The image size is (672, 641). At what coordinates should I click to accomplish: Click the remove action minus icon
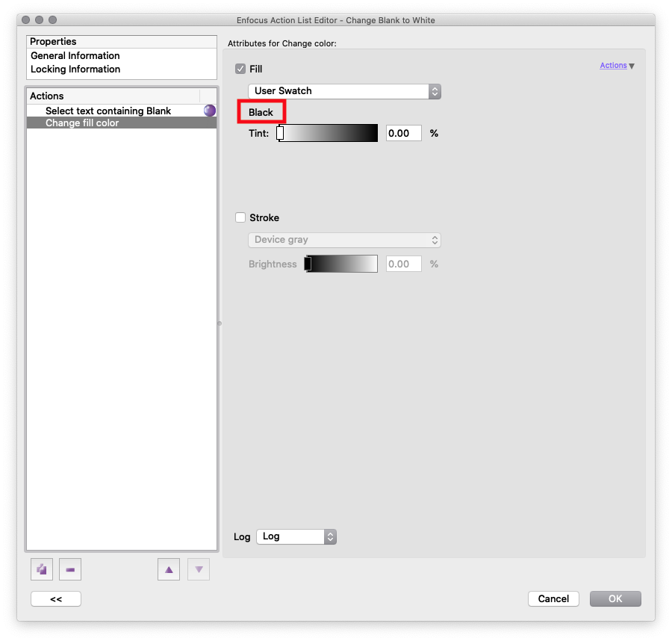point(70,569)
